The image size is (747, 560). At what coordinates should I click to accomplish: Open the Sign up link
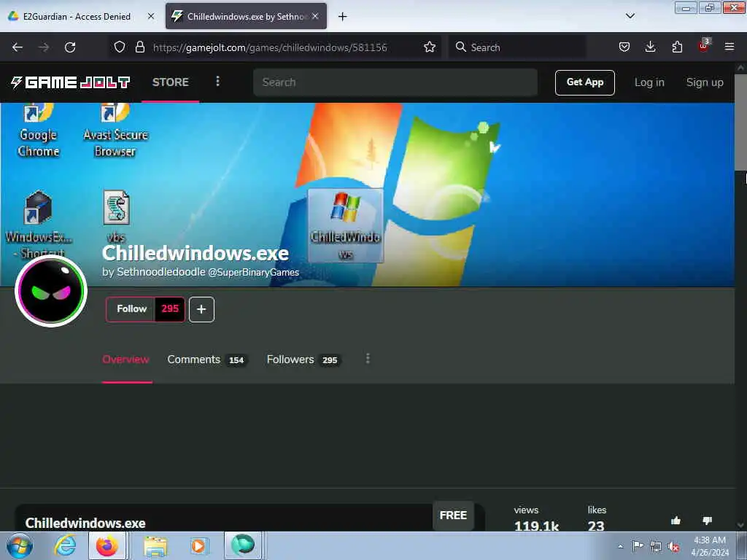(705, 82)
